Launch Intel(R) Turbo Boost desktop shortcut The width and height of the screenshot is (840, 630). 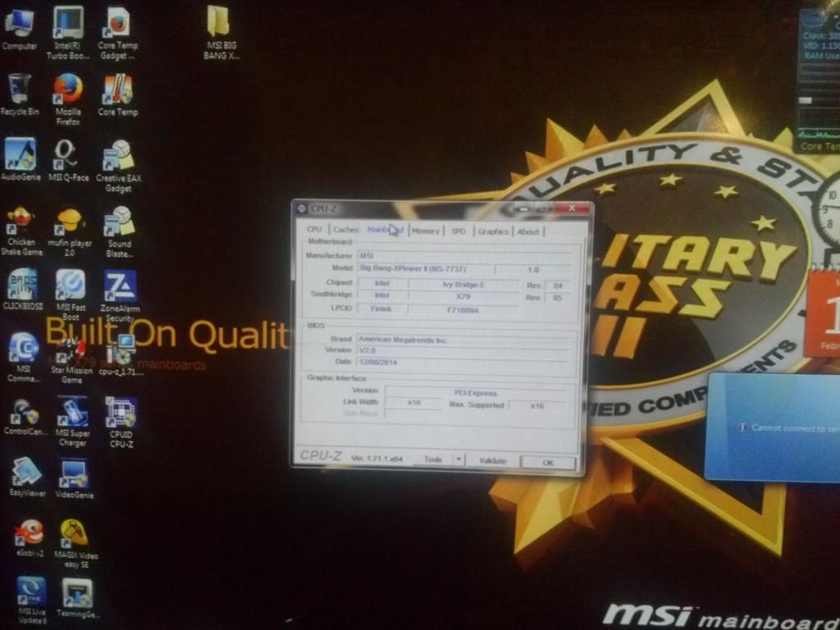click(x=67, y=33)
